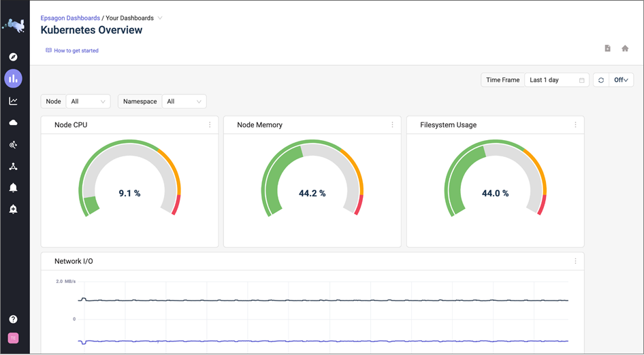Click the Filesystem Usage panel title
The image size is (644, 355).
tap(449, 124)
